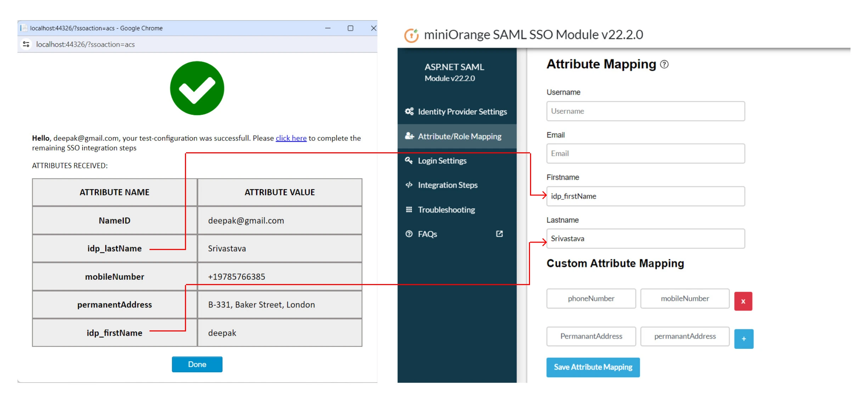Go to the Login Settings section
The width and height of the screenshot is (868, 403).
pyautogui.click(x=457, y=161)
